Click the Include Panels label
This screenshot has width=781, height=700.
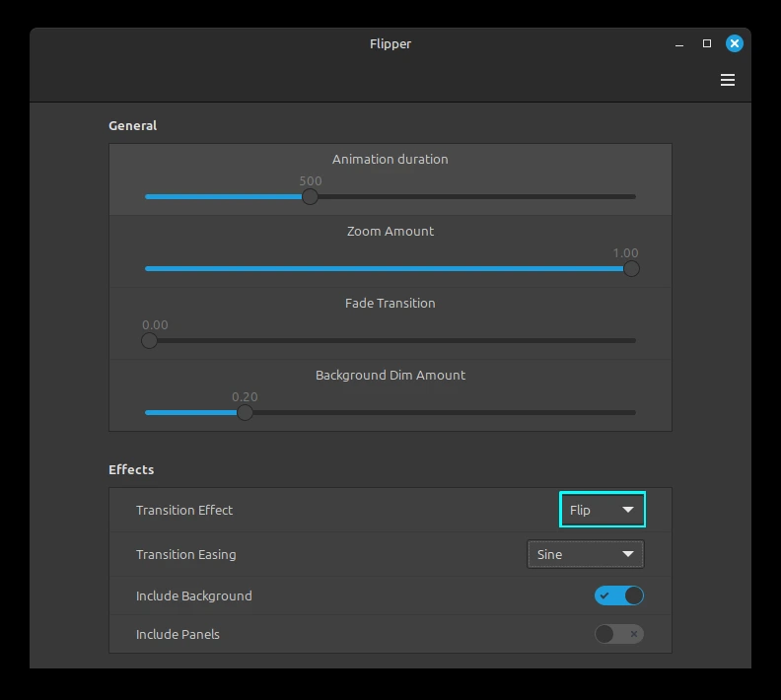point(177,634)
